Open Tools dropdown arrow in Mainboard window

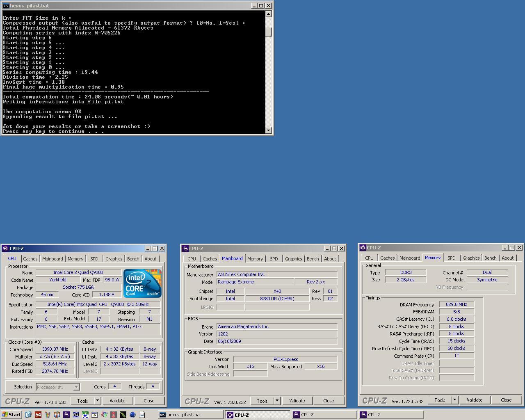point(277,401)
